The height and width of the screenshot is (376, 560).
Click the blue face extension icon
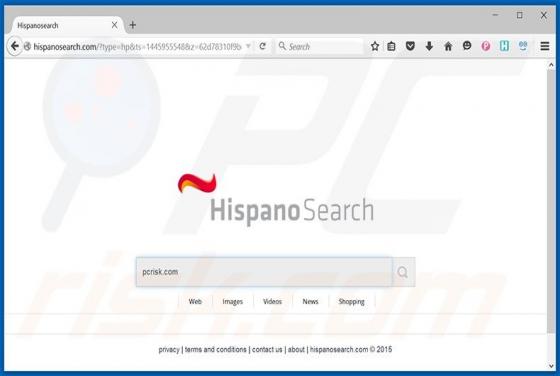coord(523,46)
